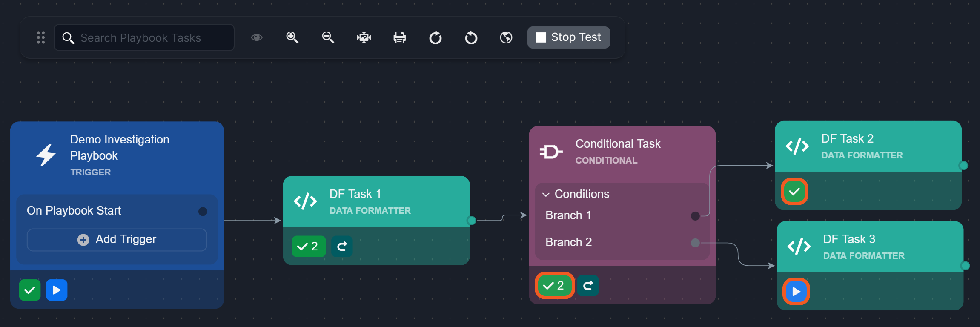Viewport: 980px width, 327px height.
Task: Focus the Search Playbook Tasks field
Action: [145, 38]
